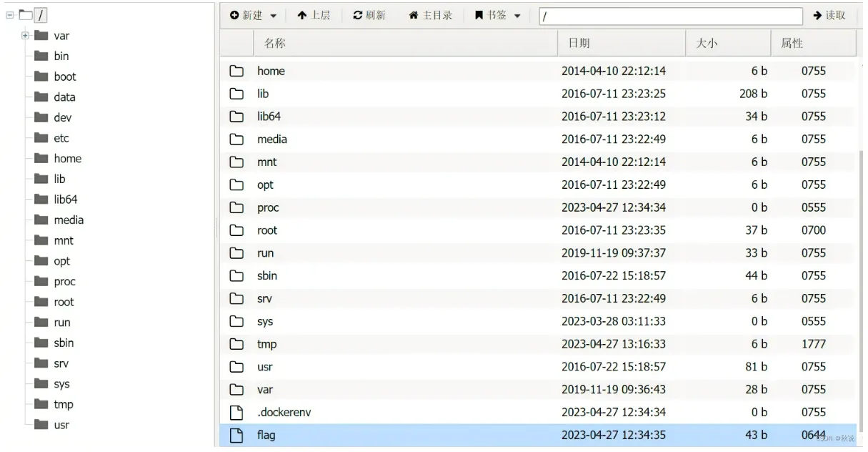Click home folder icon in file list
Screen dimensions: 868x452
pos(236,71)
